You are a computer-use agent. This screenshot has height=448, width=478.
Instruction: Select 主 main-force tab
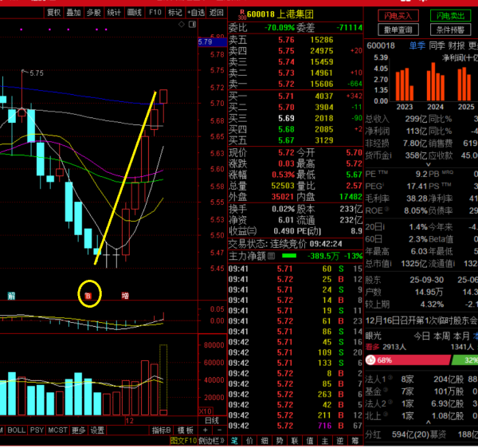pyautogui.click(x=325, y=440)
